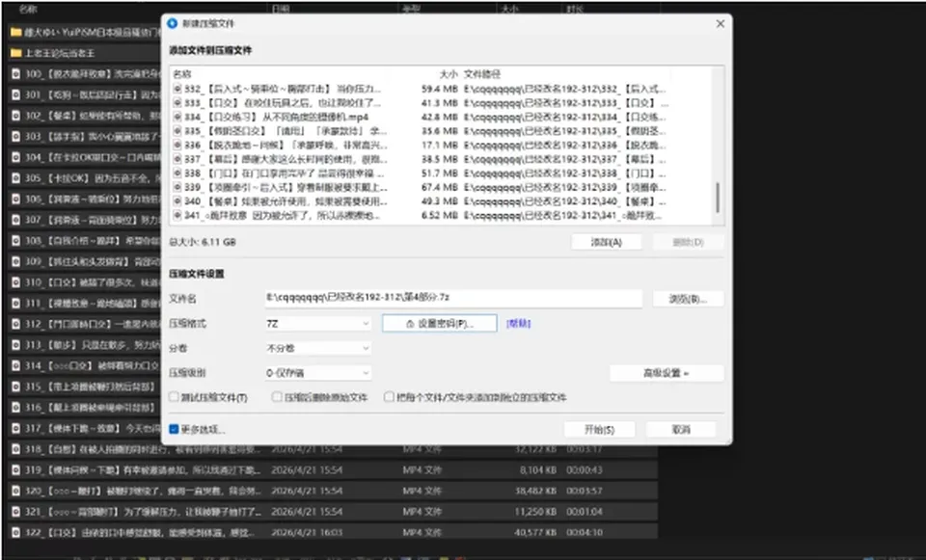Click the 上老王论坛 folder icon in file manager
Screen dimensions: 926x560
click(x=16, y=53)
